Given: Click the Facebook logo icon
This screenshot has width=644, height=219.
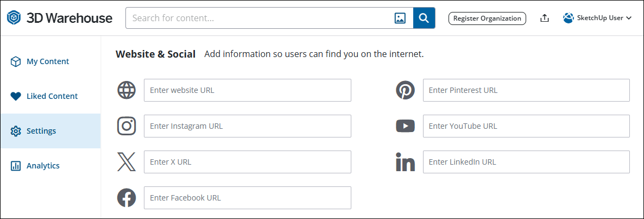Looking at the screenshot, I should click(x=127, y=198).
